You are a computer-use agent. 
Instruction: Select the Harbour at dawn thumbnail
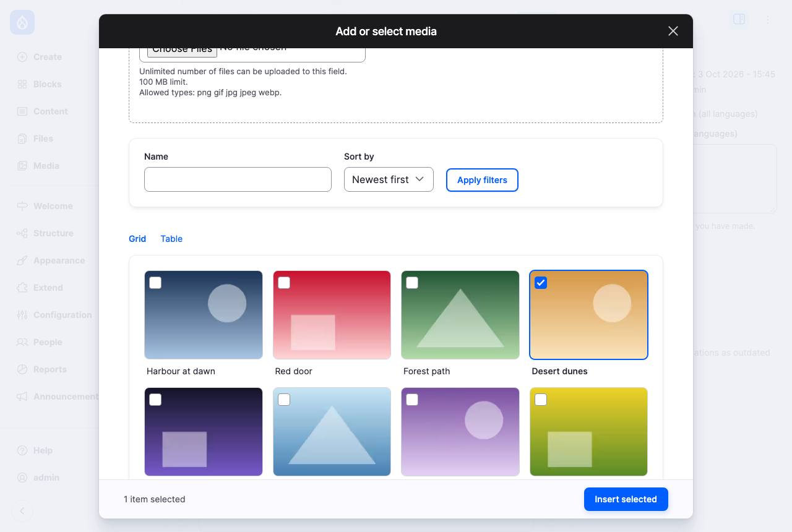(204, 315)
